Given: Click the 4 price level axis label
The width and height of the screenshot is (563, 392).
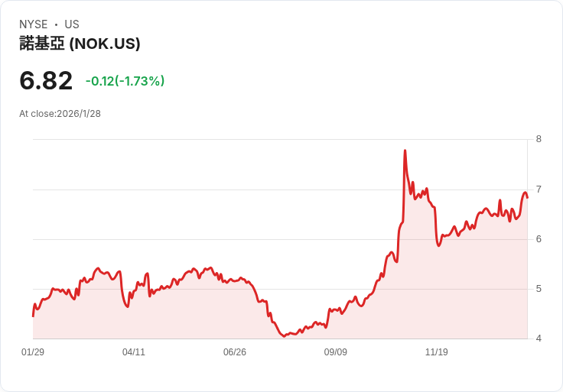Looking at the screenshot, I should point(539,339).
